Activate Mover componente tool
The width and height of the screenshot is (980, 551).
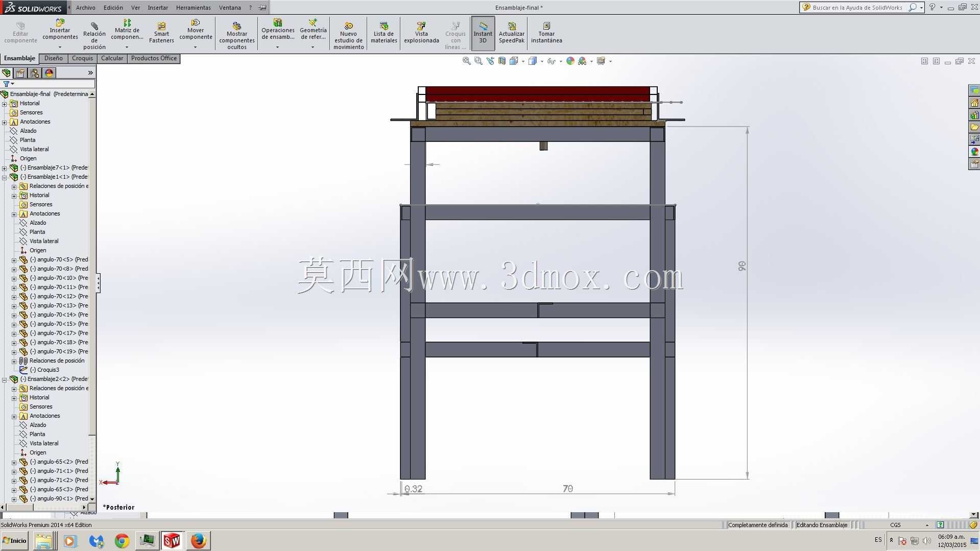(x=196, y=30)
